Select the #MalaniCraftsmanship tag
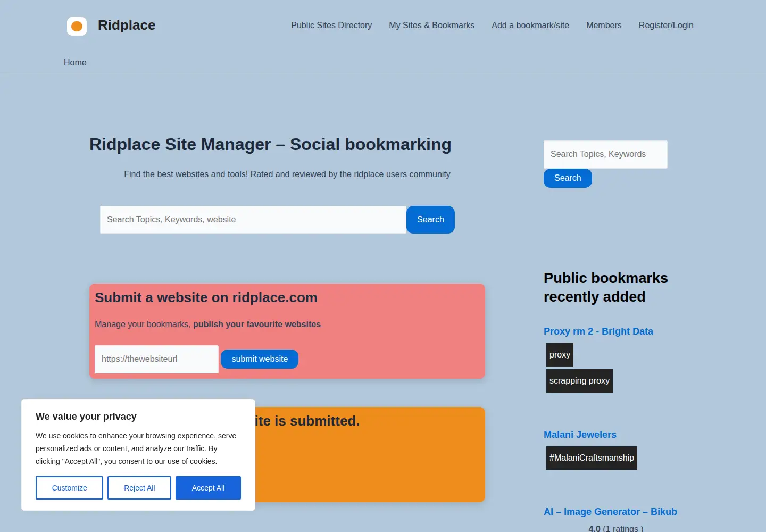The image size is (766, 532). [592, 458]
